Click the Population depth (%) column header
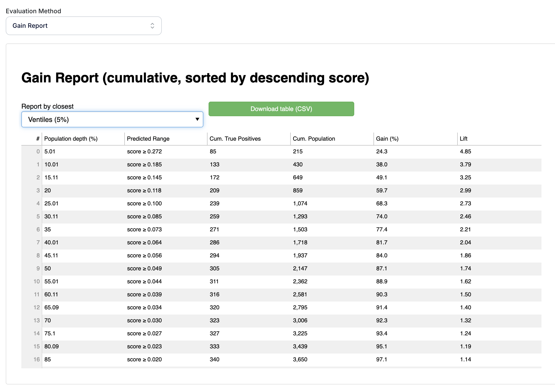Screen dimensions: 555x392 (x=71, y=139)
